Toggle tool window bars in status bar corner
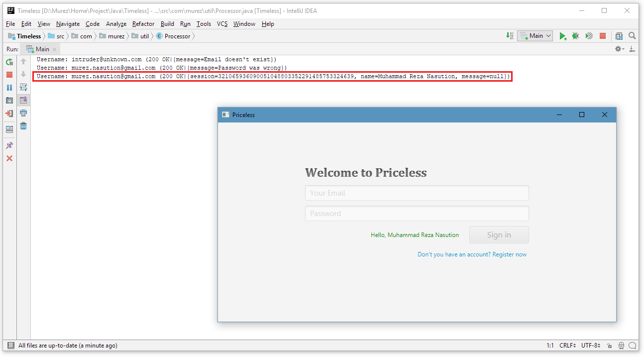The image size is (644, 357). [x=10, y=346]
